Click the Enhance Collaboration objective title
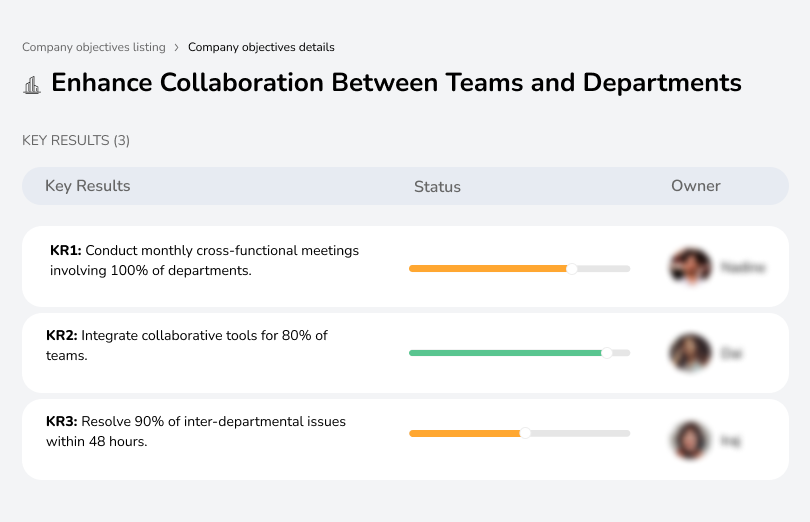 396,83
